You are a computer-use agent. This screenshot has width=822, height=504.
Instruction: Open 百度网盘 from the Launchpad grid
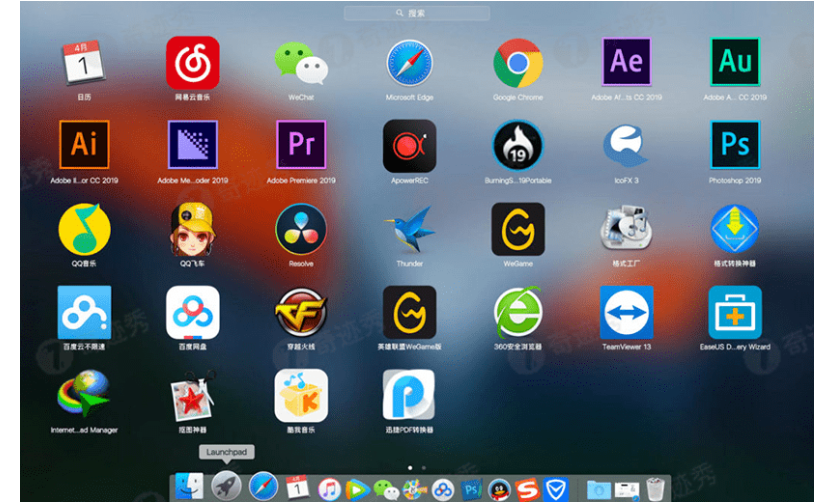pyautogui.click(x=193, y=313)
